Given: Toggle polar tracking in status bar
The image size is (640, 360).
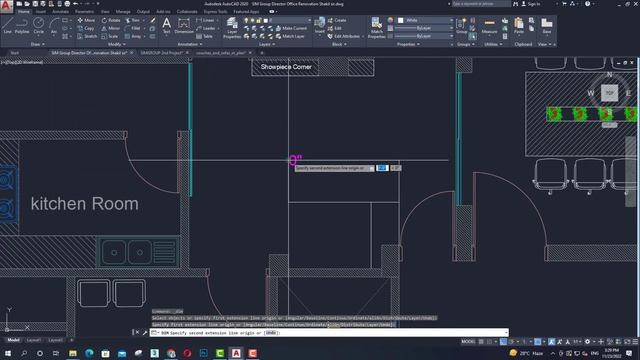Looking at the screenshot, I should (511, 342).
